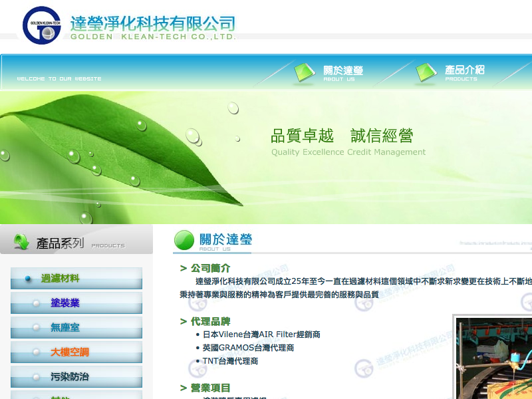Click the 代理品牌 section heading

coord(210,321)
